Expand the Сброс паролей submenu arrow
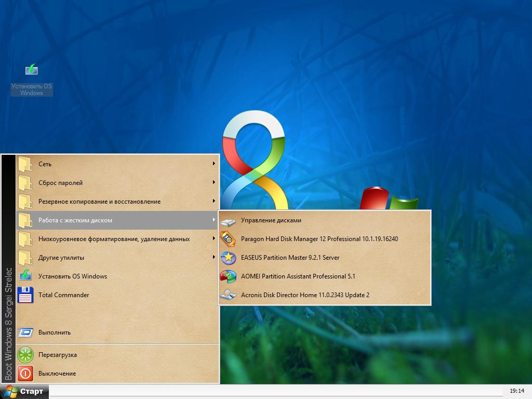The width and height of the screenshot is (532, 399). click(x=214, y=183)
